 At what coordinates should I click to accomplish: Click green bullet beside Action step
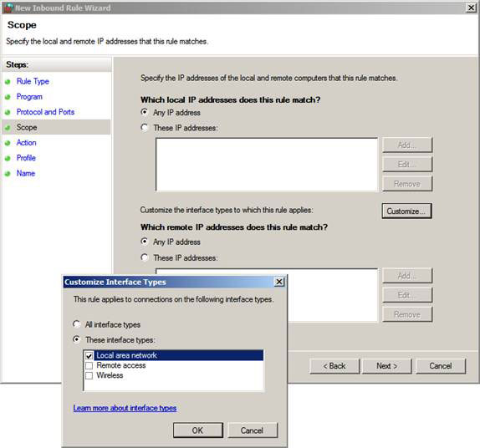8,143
